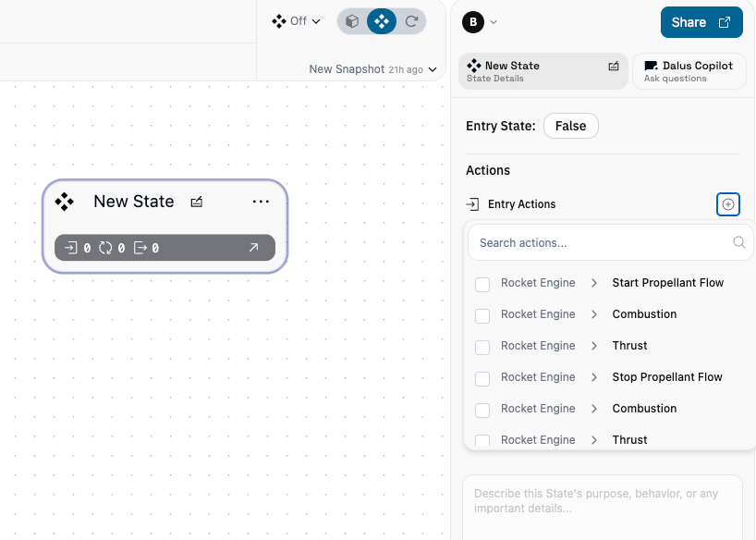Click the Start Propellant Flow label
The width and height of the screenshot is (756, 540).
click(668, 283)
